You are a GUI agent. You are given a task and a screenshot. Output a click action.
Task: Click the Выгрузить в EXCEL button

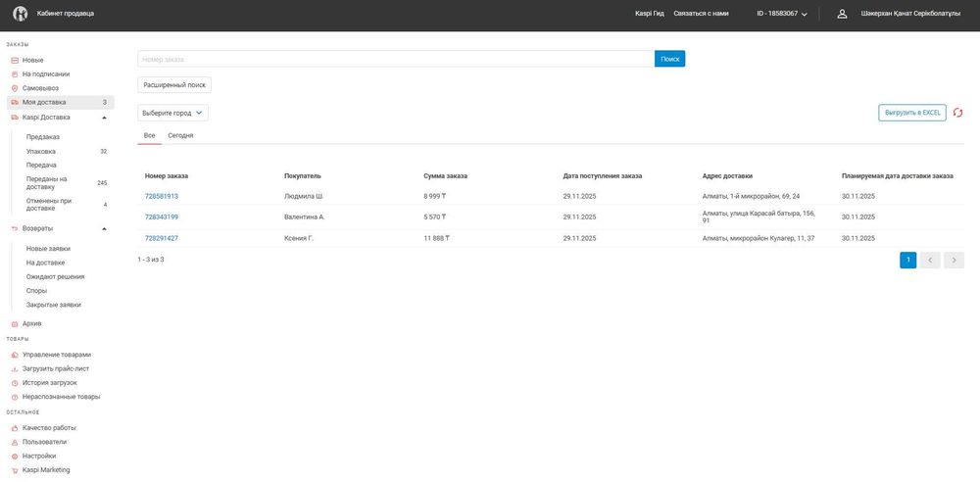(x=912, y=113)
